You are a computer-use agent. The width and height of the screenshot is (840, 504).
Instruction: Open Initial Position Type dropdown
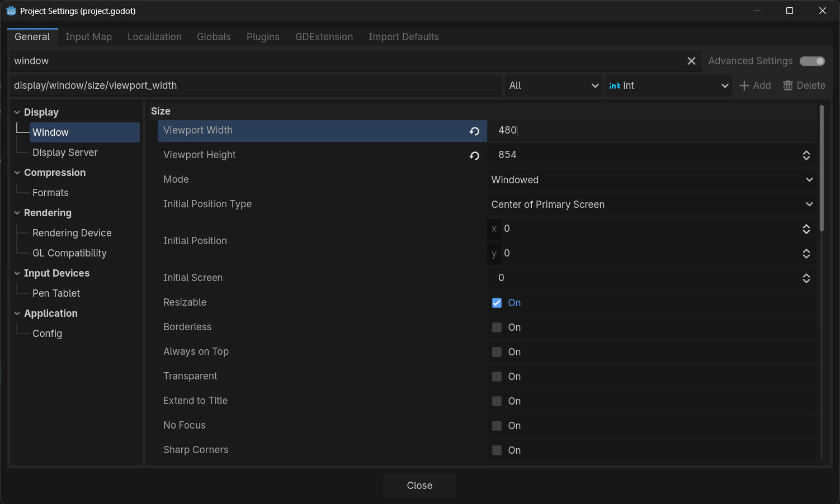pos(652,205)
